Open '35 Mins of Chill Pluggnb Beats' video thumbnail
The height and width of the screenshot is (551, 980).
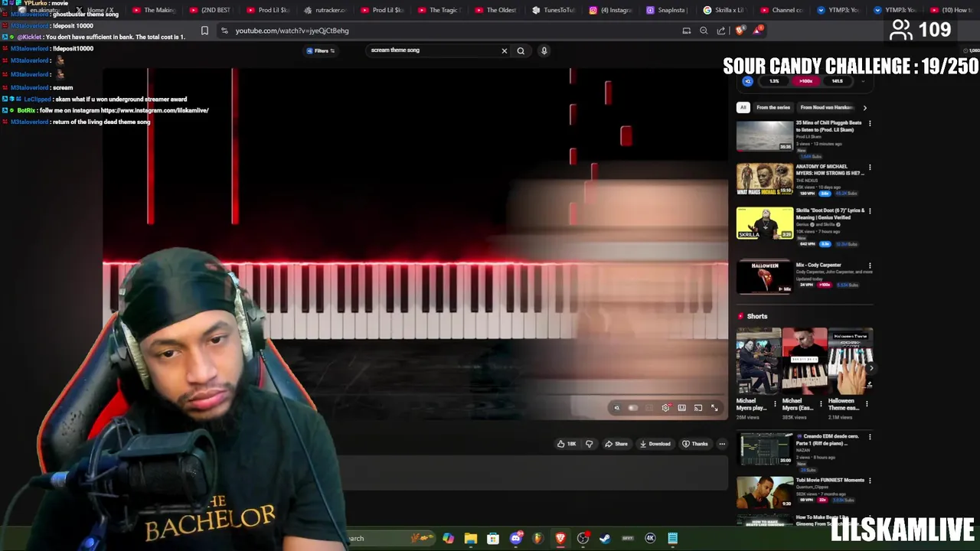point(765,135)
